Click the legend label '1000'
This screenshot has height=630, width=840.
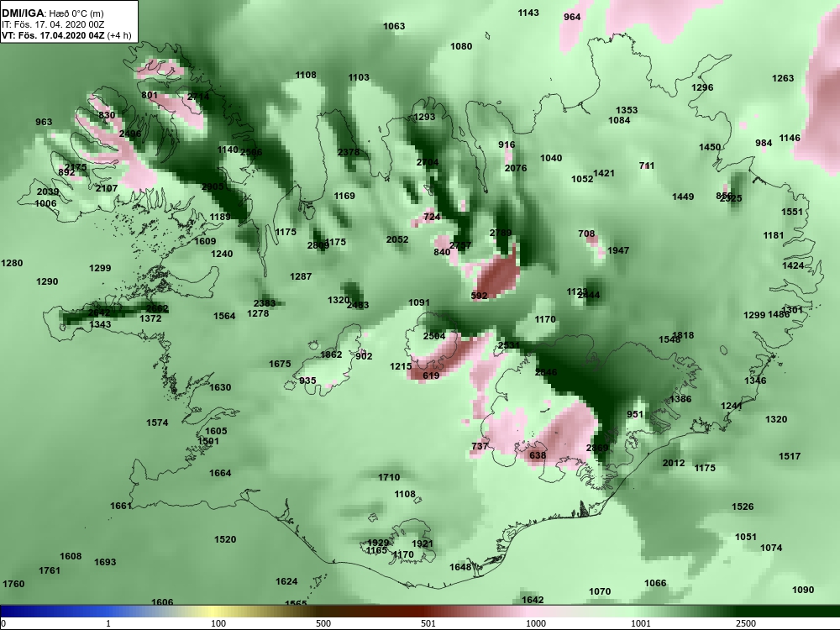pos(536,623)
